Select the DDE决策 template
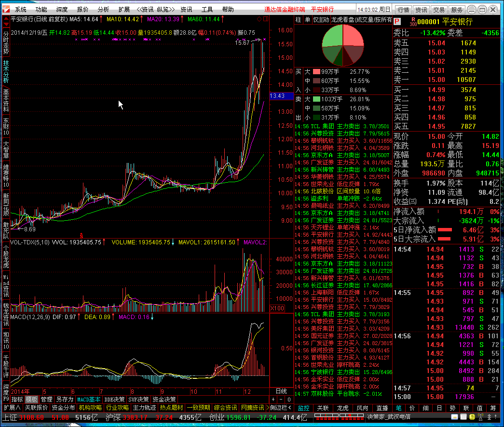Screen dimensions: 504x427 [114, 400]
